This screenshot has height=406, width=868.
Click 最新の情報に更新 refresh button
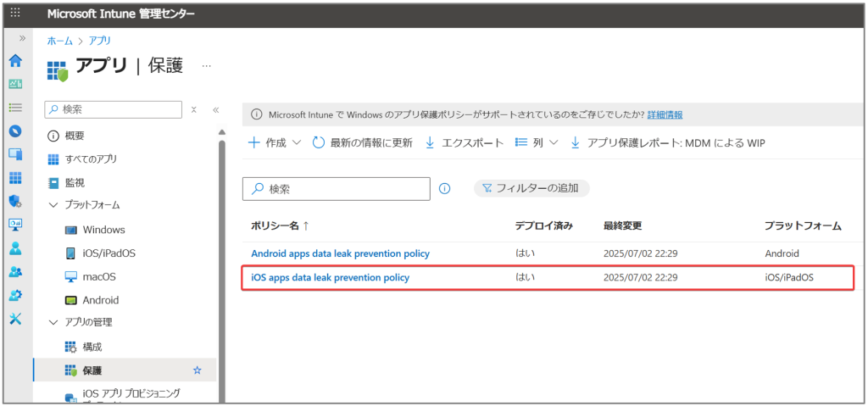[x=363, y=143]
